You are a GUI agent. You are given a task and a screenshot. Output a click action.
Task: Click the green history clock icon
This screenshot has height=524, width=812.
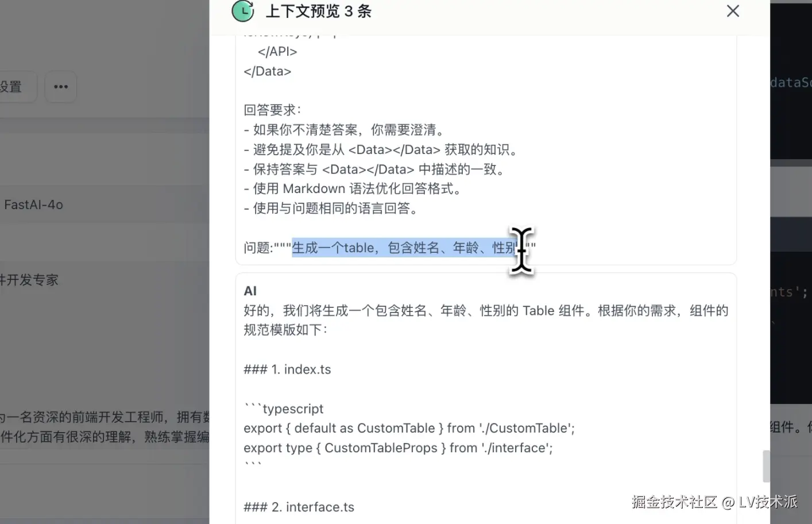pos(243,11)
